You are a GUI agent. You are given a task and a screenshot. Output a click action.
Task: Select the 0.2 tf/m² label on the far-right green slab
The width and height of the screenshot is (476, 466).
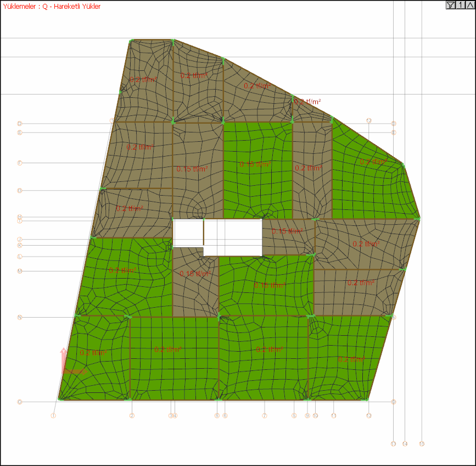(x=373, y=162)
